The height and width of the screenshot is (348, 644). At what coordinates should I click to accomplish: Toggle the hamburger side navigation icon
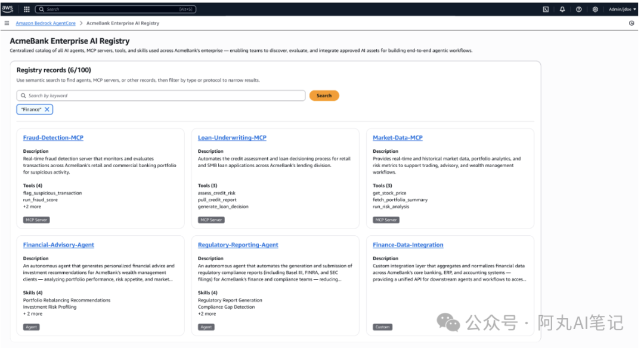[x=7, y=23]
